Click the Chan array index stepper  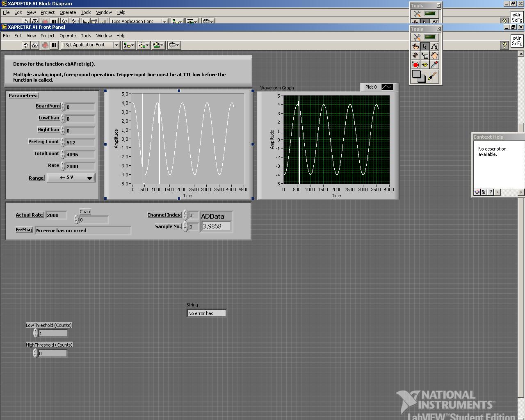pyautogui.click(x=76, y=220)
